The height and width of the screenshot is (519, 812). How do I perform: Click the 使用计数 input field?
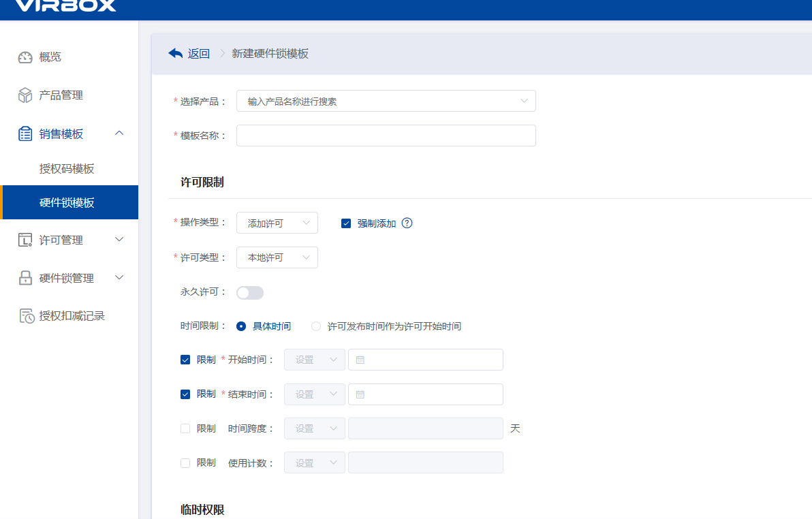tap(426, 463)
